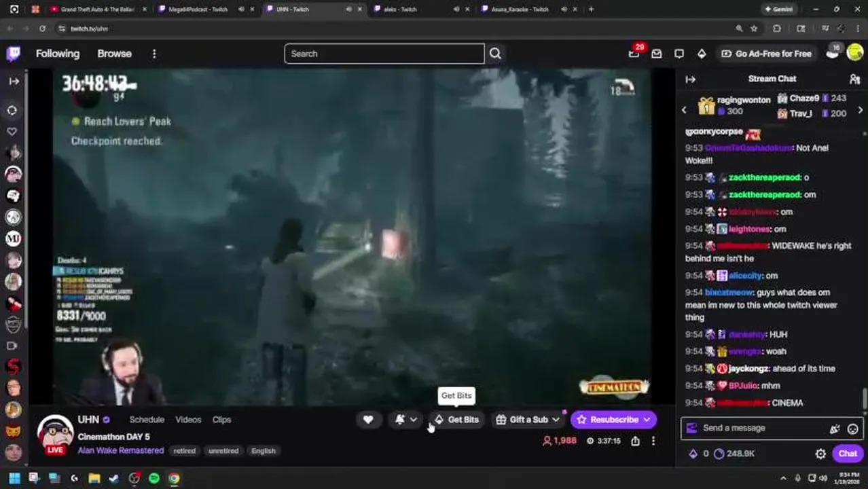Click the Resubscribe button
This screenshot has height=489, width=868.
[607, 420]
